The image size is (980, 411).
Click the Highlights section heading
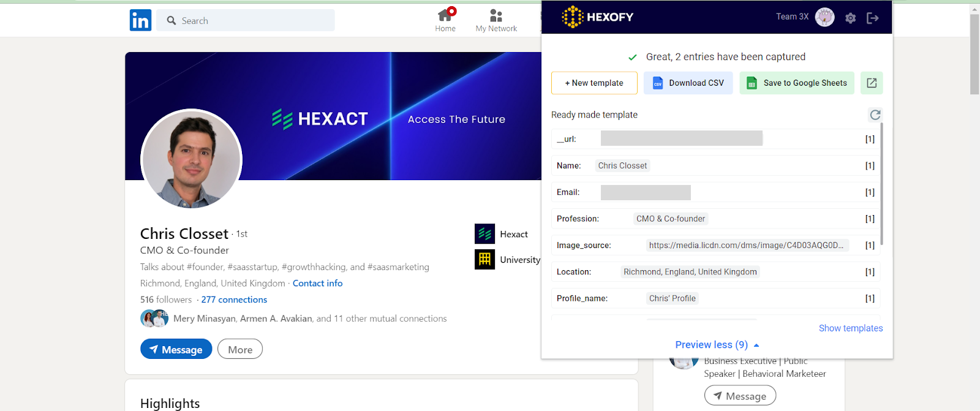[x=170, y=403]
